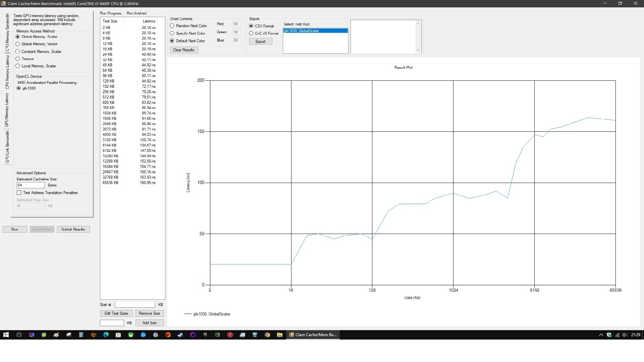This screenshot has width=644, height=362.
Task: Click the Estimated Cacheline Size field
Action: pyautogui.click(x=31, y=185)
